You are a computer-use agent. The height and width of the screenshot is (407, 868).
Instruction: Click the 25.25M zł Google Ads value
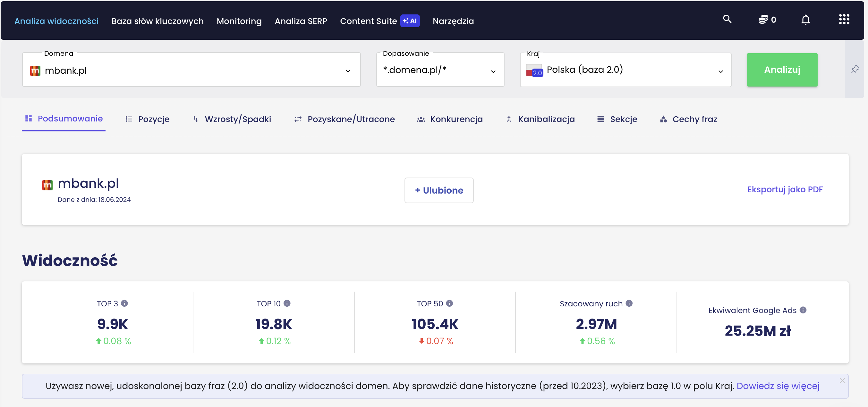(x=757, y=331)
